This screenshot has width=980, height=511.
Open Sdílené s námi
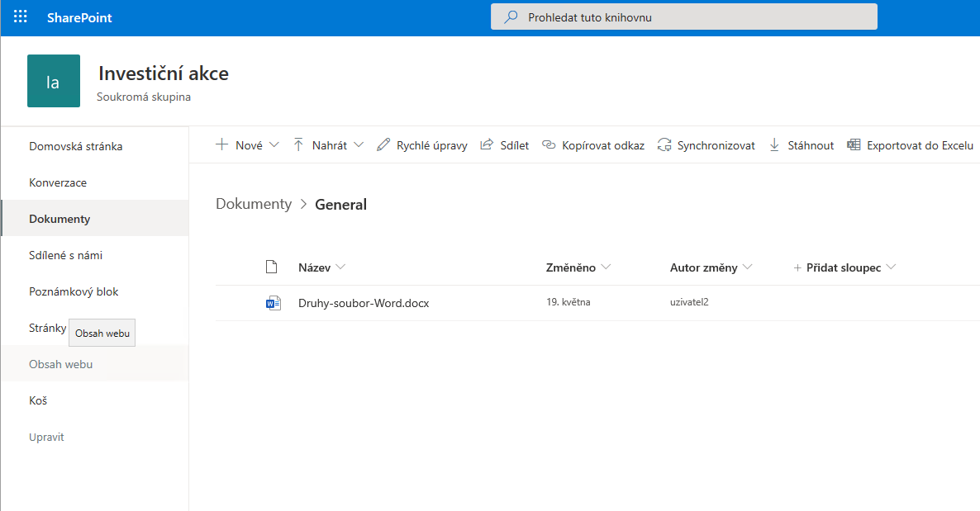pos(65,255)
